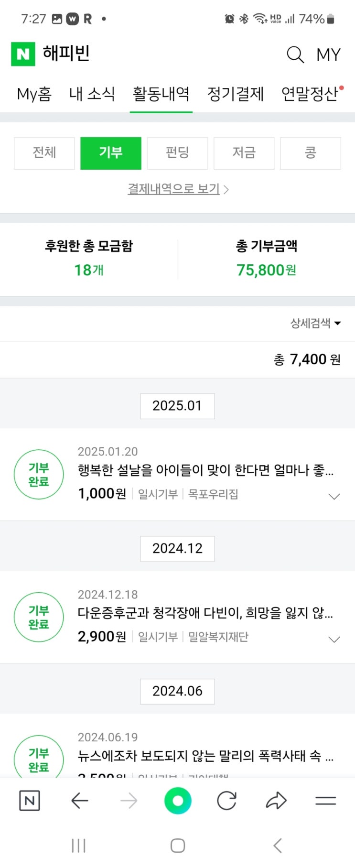
Task: Tap the Naver home N icon in bottom bar
Action: pyautogui.click(x=30, y=800)
